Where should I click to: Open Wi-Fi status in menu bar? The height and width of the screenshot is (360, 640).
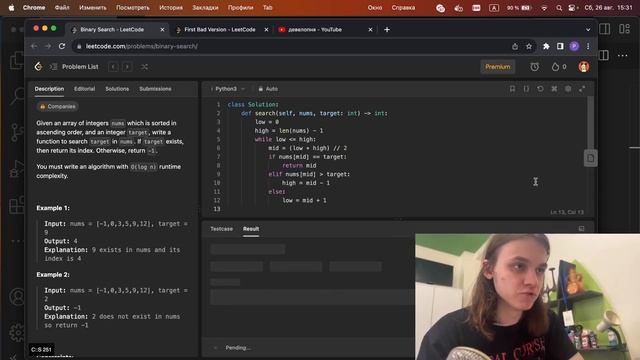click(x=544, y=8)
